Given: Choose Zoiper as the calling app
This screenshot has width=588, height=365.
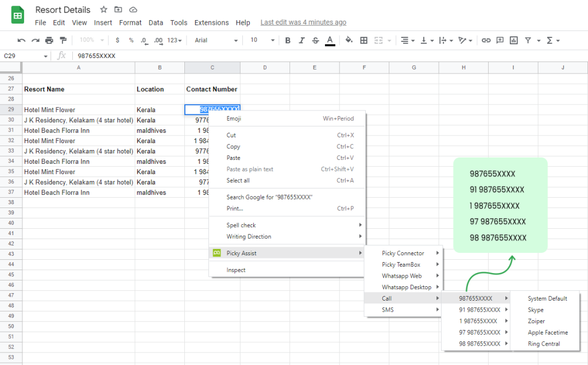Looking at the screenshot, I should (545, 321).
